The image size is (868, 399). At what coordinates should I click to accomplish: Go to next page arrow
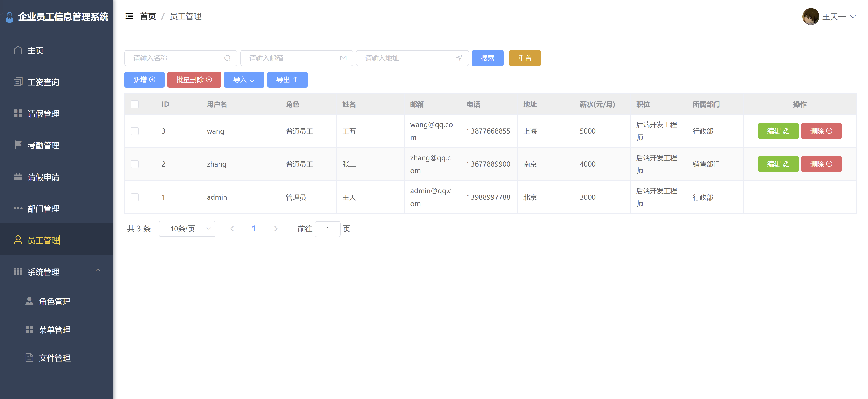[276, 229]
